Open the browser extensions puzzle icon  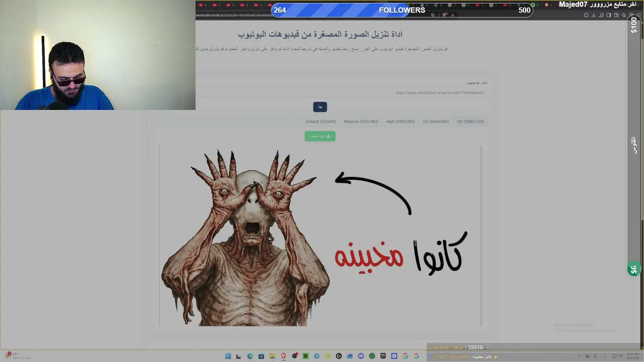[x=587, y=15]
